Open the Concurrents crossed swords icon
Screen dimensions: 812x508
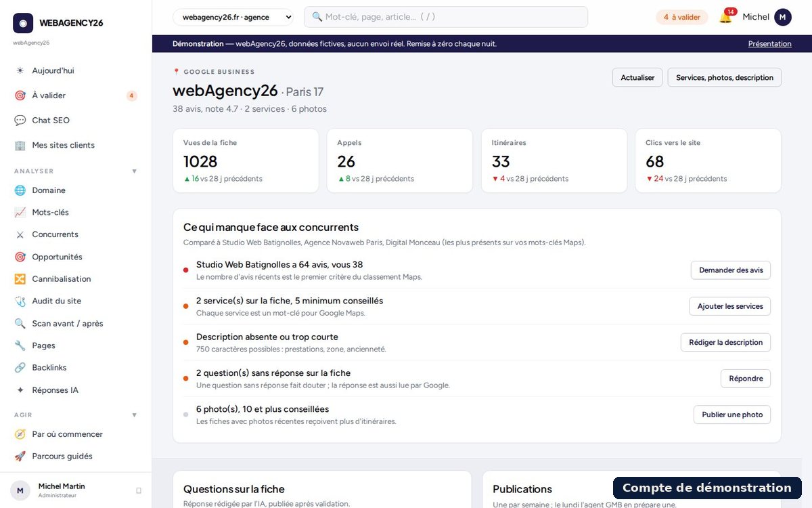(x=20, y=234)
